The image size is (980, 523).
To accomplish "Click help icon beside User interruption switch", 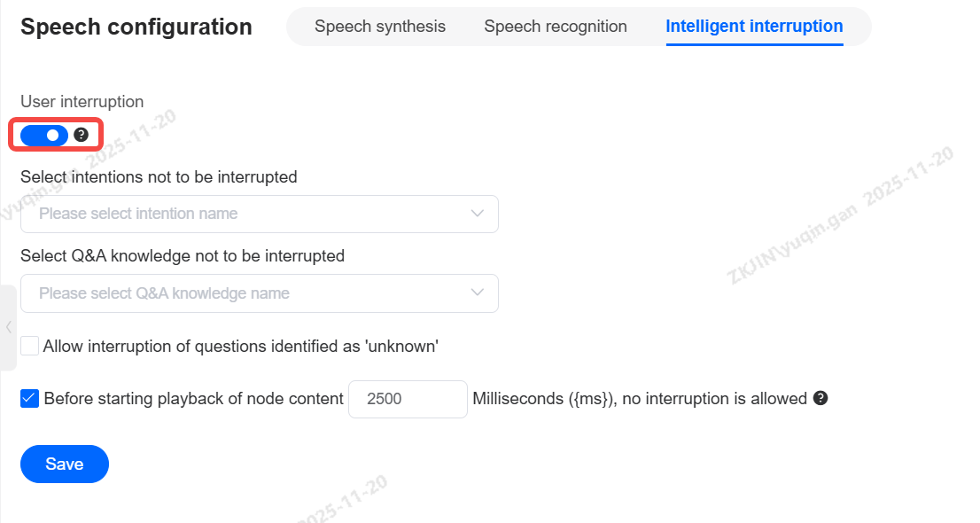I will (x=82, y=135).
